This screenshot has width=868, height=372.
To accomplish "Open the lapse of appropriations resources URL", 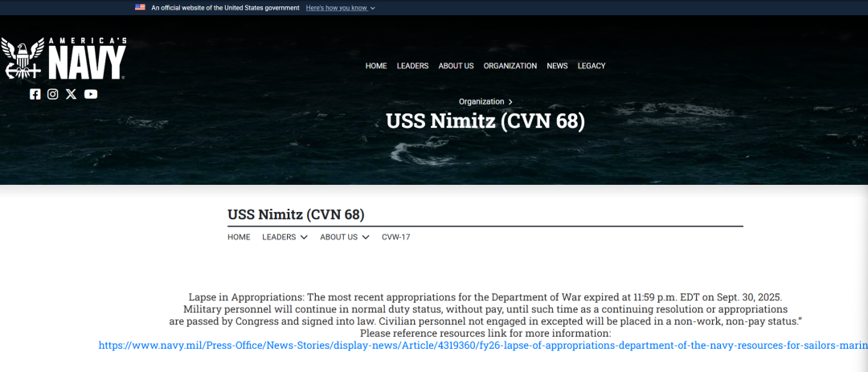I will tap(482, 345).
